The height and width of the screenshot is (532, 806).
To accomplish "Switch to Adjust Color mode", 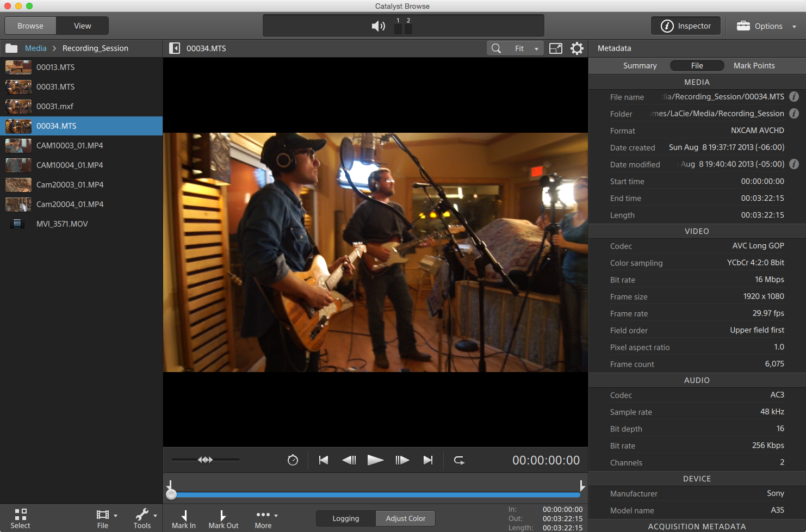I will pyautogui.click(x=405, y=518).
